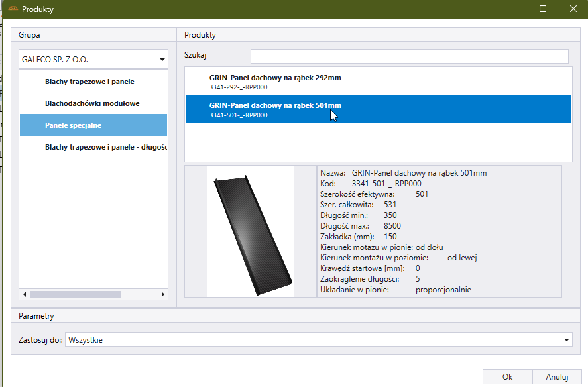Pick the Blachy trapezowe i panele - długość entry
Screen dimensions: 588x387
105,147
